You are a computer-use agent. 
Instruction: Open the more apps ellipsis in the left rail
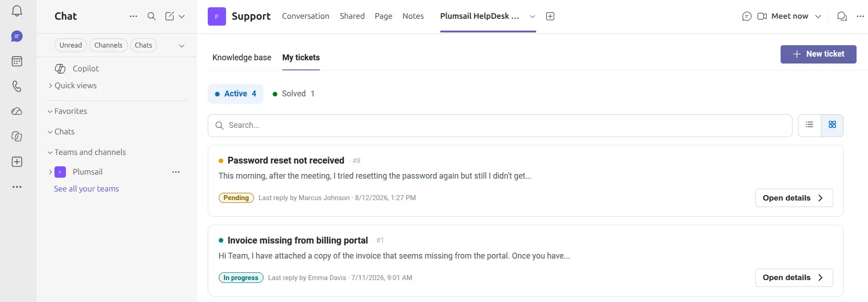coord(17,187)
